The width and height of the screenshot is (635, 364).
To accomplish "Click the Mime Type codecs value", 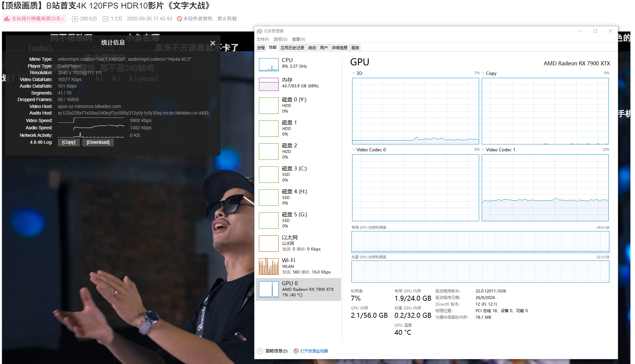I will pos(124,59).
